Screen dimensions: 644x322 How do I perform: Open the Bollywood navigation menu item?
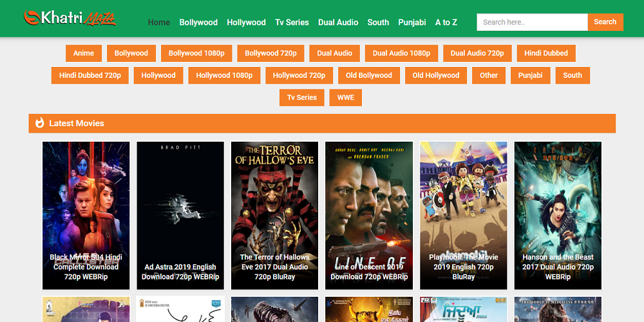(x=198, y=22)
